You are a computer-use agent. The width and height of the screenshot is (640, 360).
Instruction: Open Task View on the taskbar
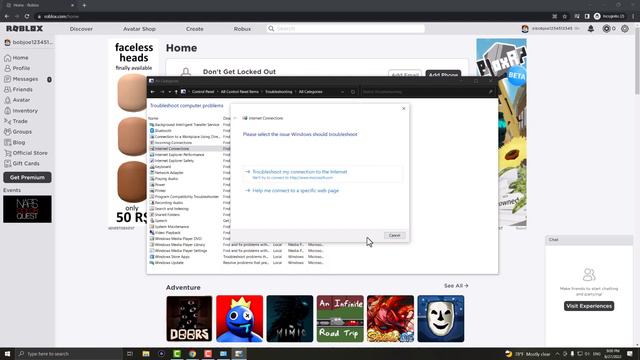130,354
